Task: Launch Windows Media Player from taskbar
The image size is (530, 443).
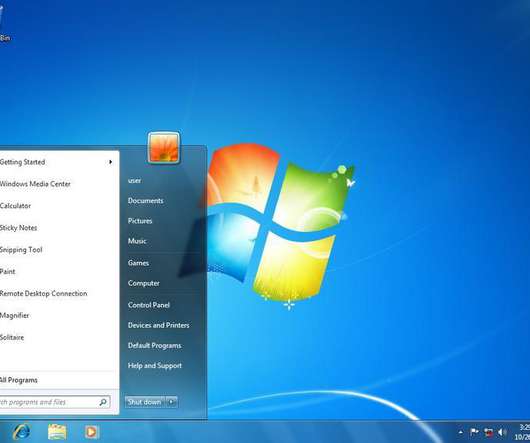Action: click(91, 432)
